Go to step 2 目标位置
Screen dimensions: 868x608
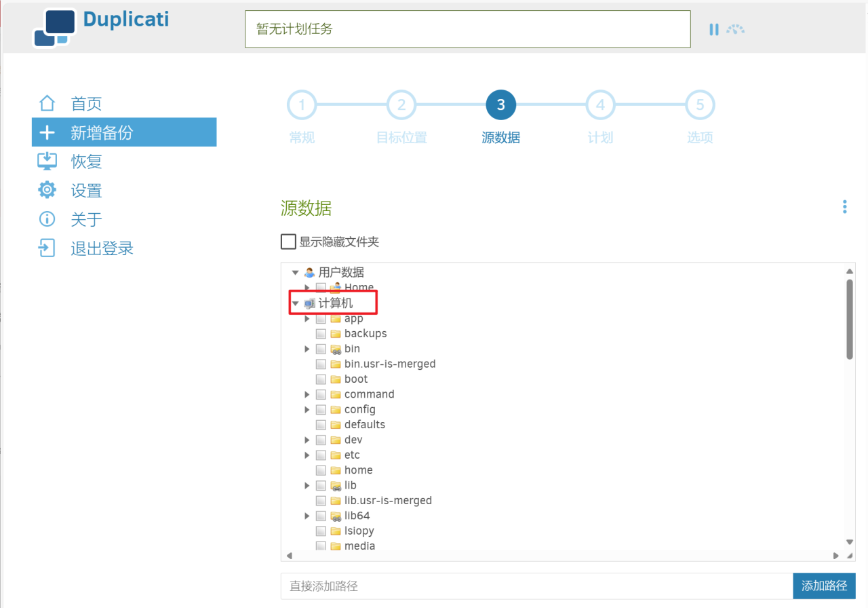pos(401,105)
